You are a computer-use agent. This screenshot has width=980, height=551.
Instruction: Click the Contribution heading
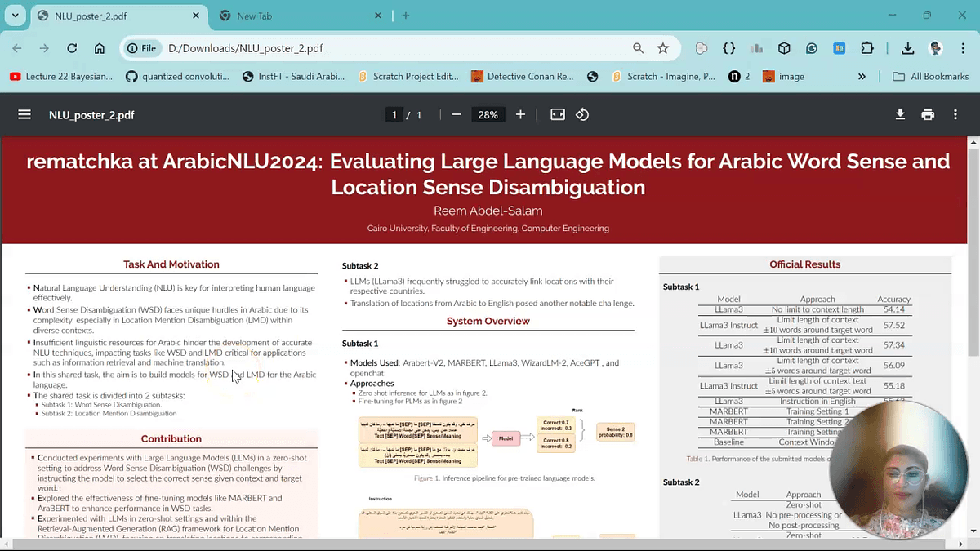pyautogui.click(x=171, y=438)
